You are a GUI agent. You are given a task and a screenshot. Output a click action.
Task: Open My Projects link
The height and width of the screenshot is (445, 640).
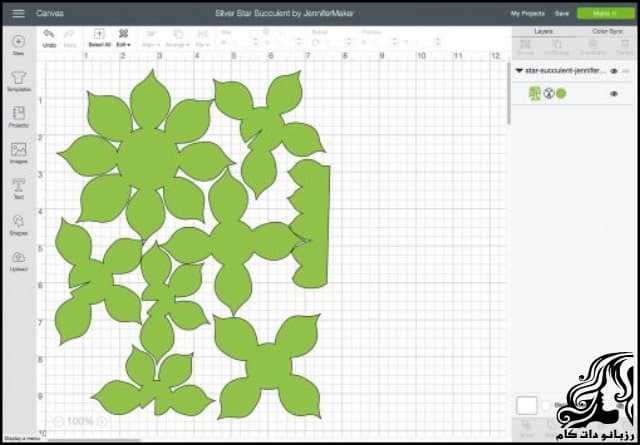click(527, 13)
